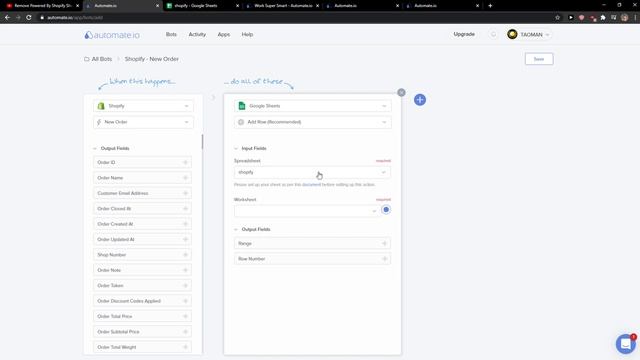Add Order Created At with its plus icon
Screen dimensions: 640x360
185,224
